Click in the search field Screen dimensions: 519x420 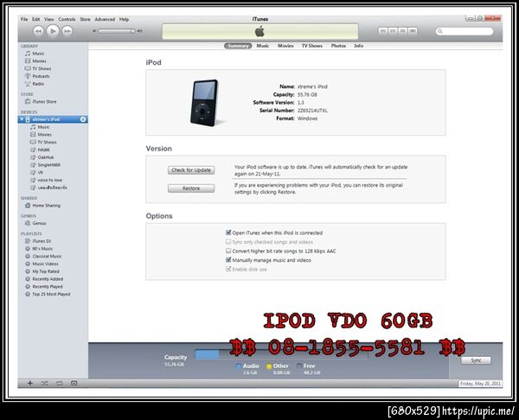point(465,31)
